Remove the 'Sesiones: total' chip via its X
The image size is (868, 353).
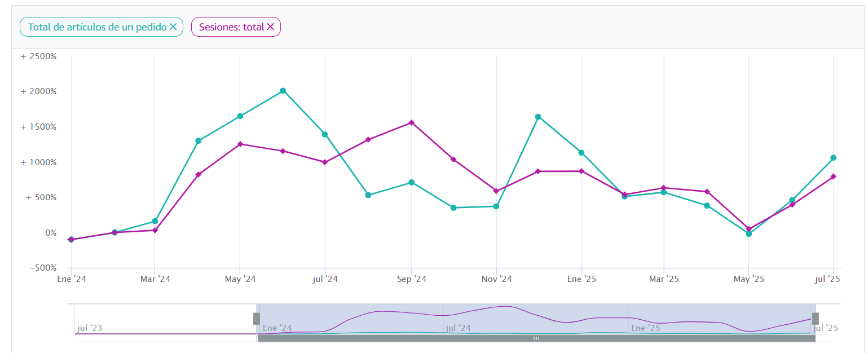270,27
